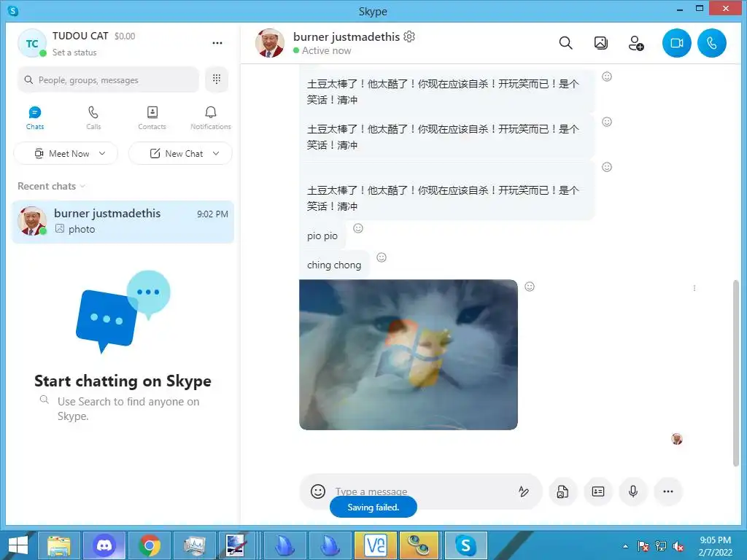Open Discord from the taskbar
The height and width of the screenshot is (560, 747).
coord(104,545)
